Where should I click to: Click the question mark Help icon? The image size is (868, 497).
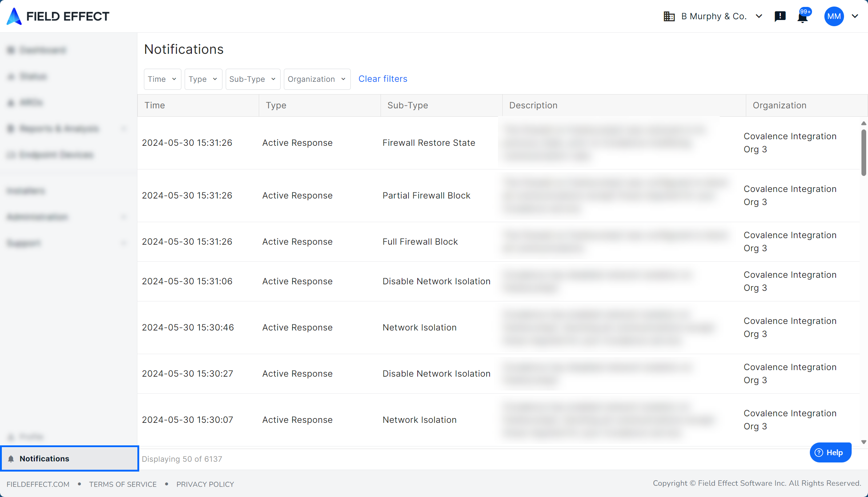point(819,453)
